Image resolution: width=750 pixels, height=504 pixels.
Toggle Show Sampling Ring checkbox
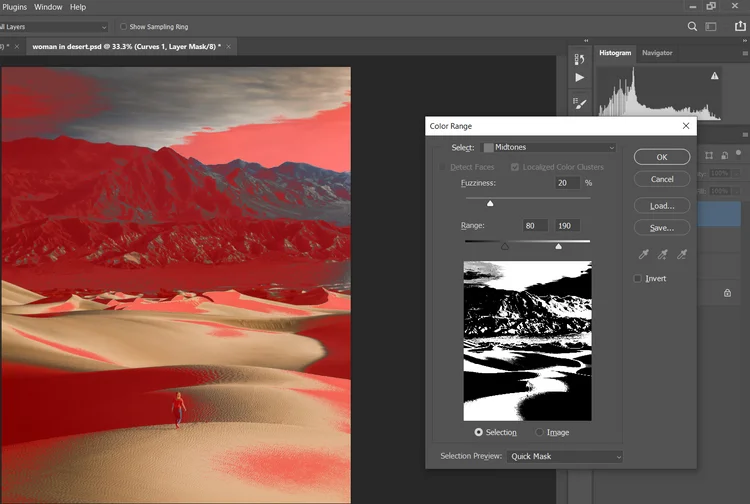coord(124,27)
